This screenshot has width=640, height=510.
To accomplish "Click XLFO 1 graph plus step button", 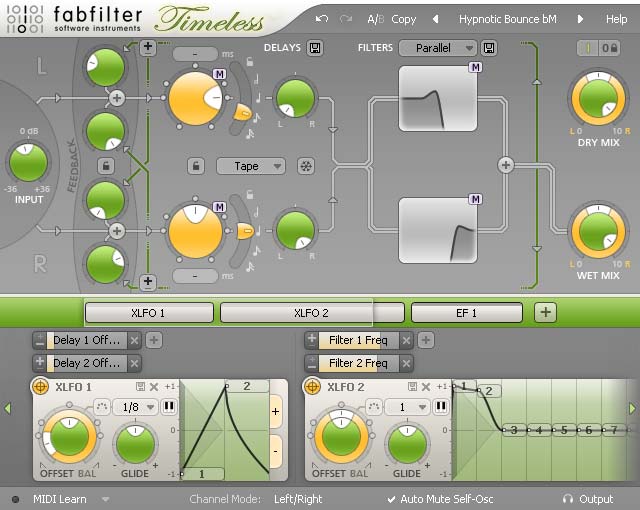I will 276,412.
